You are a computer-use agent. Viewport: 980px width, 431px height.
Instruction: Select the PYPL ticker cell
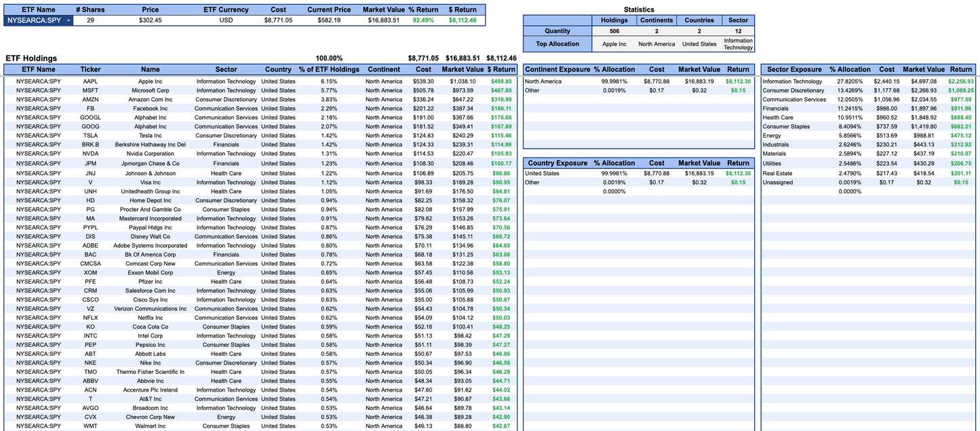(x=90, y=227)
